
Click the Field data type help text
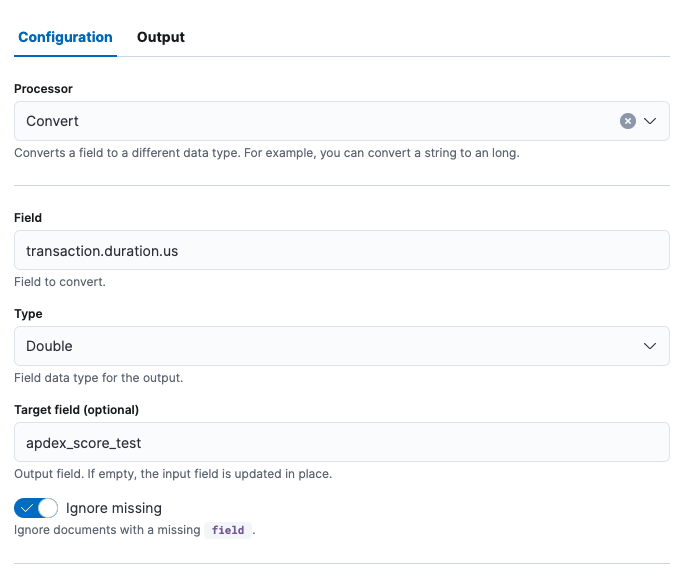pos(98,378)
